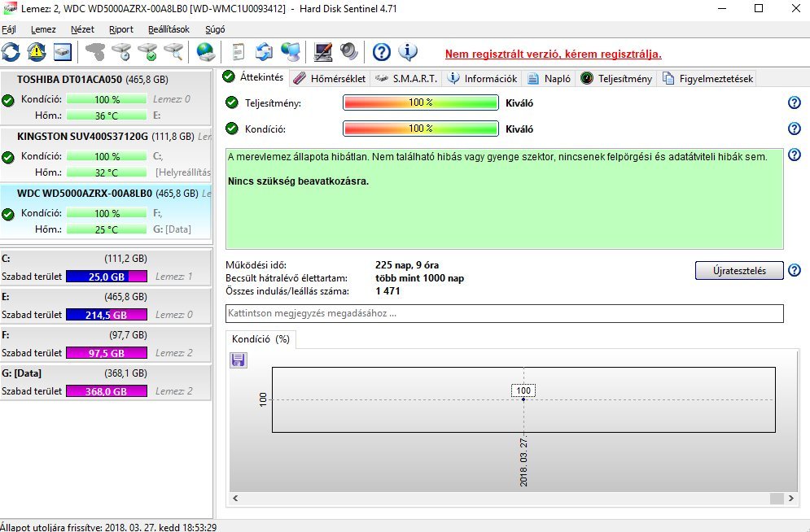This screenshot has height=532, width=810.
Task: Click the grayed-out stethoscope test icon
Action: [x=95, y=51]
